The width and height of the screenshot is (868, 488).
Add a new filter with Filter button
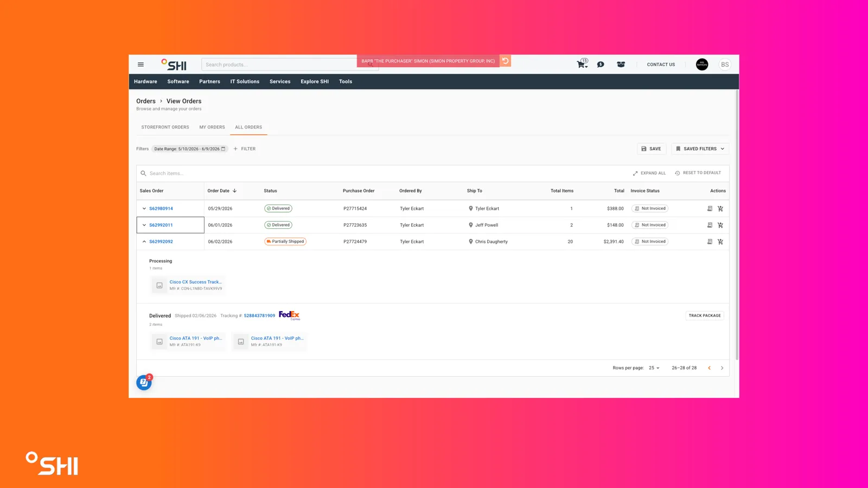coord(245,149)
